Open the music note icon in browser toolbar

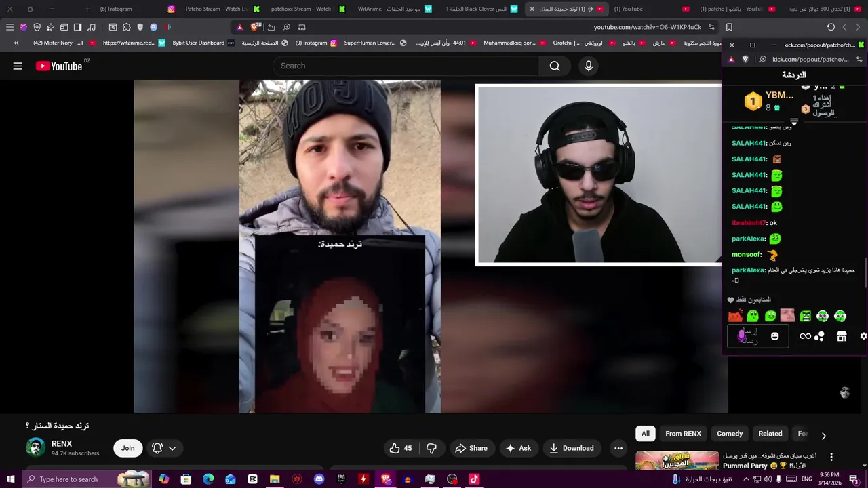click(x=92, y=27)
